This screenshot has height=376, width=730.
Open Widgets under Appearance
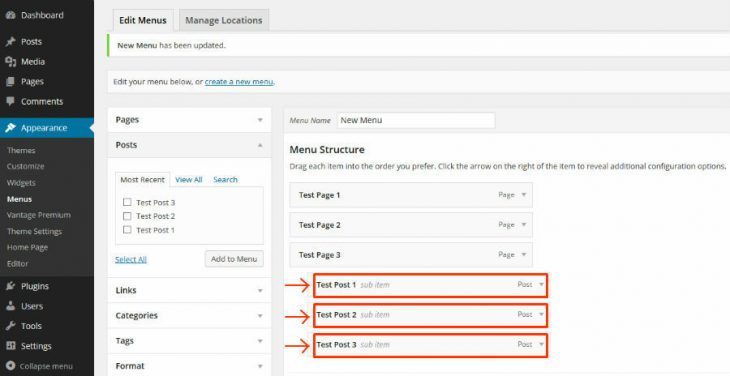21,183
